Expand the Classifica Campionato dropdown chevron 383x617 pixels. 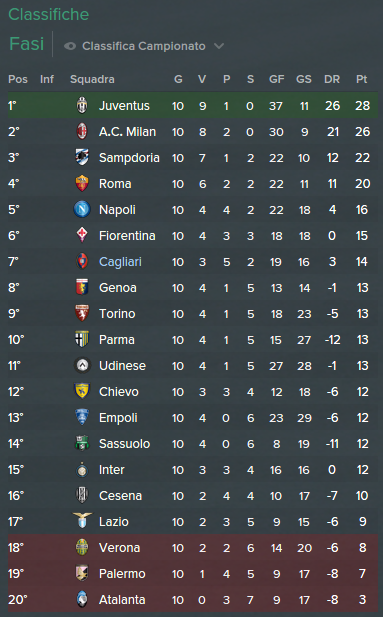(x=219, y=46)
